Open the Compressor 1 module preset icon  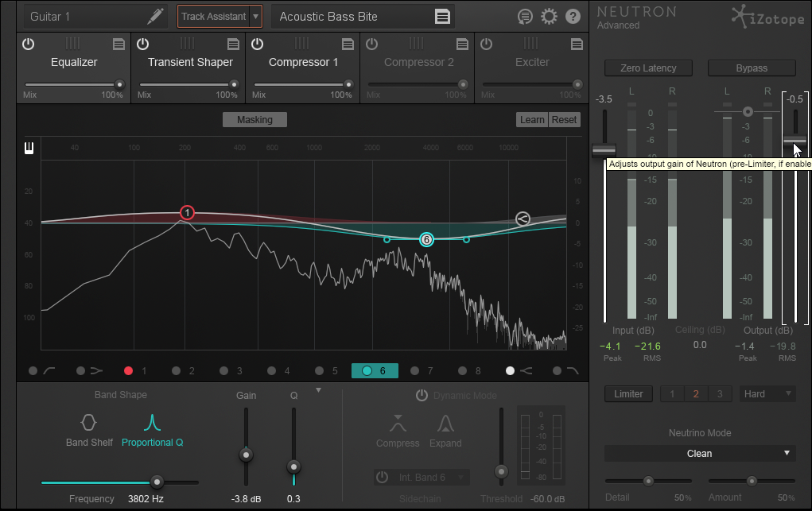[348, 44]
